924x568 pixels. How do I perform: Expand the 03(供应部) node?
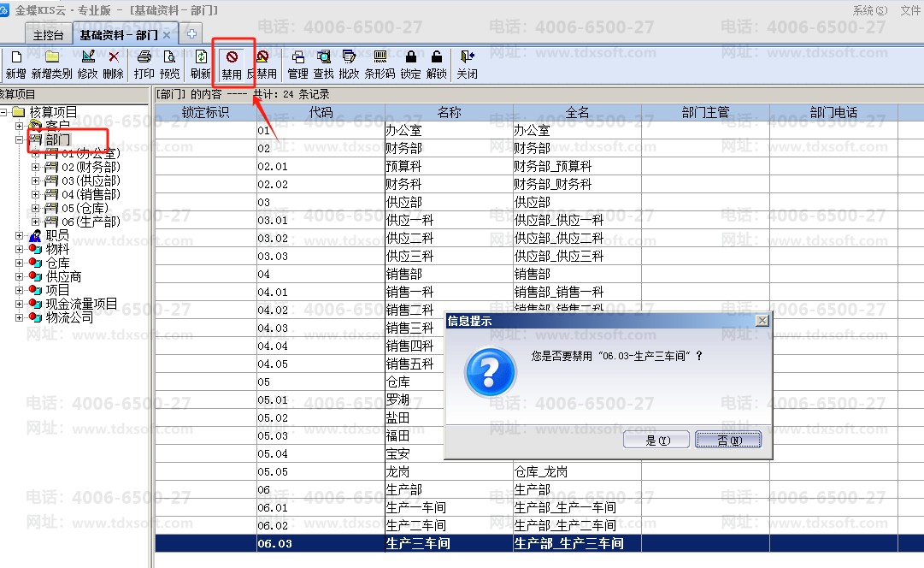click(35, 180)
